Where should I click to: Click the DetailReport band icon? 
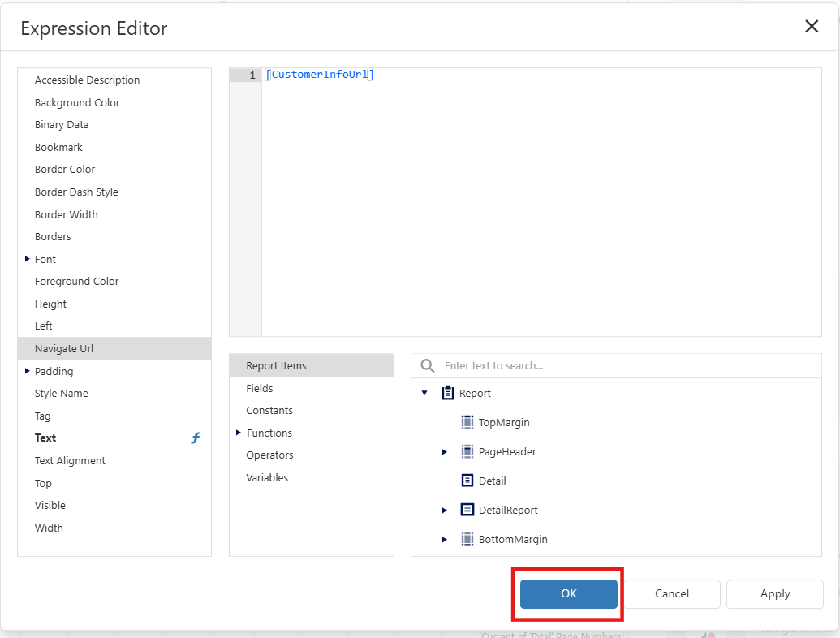pyautogui.click(x=467, y=510)
